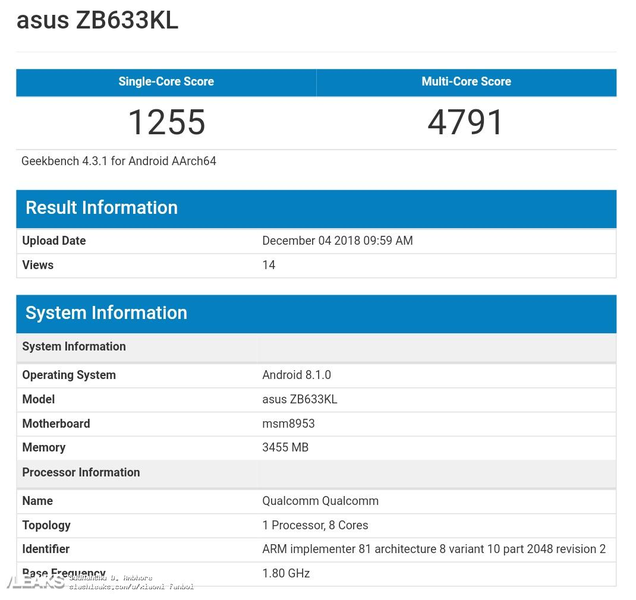Select the 'Motherboard' label
The width and height of the screenshot is (636, 600).
[x=56, y=424]
